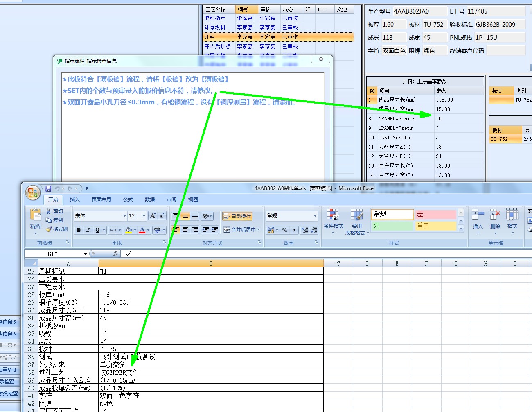This screenshot has width=532, height=412.
Task: Apply the 适中 (Neutral) cell style
Action: tap(436, 226)
